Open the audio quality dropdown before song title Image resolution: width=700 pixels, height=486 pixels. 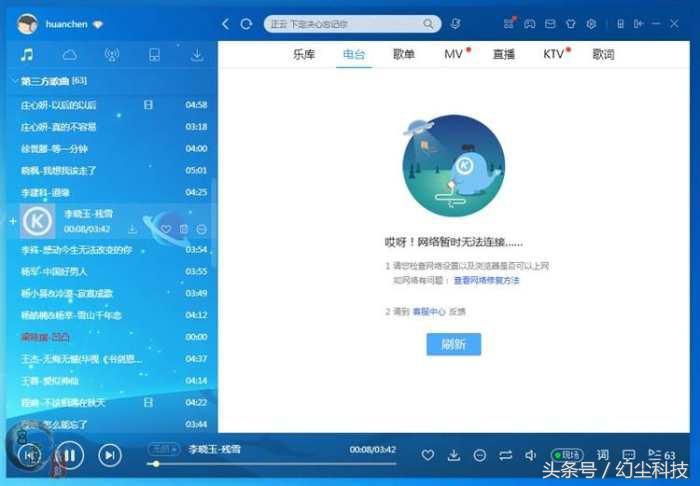163,449
